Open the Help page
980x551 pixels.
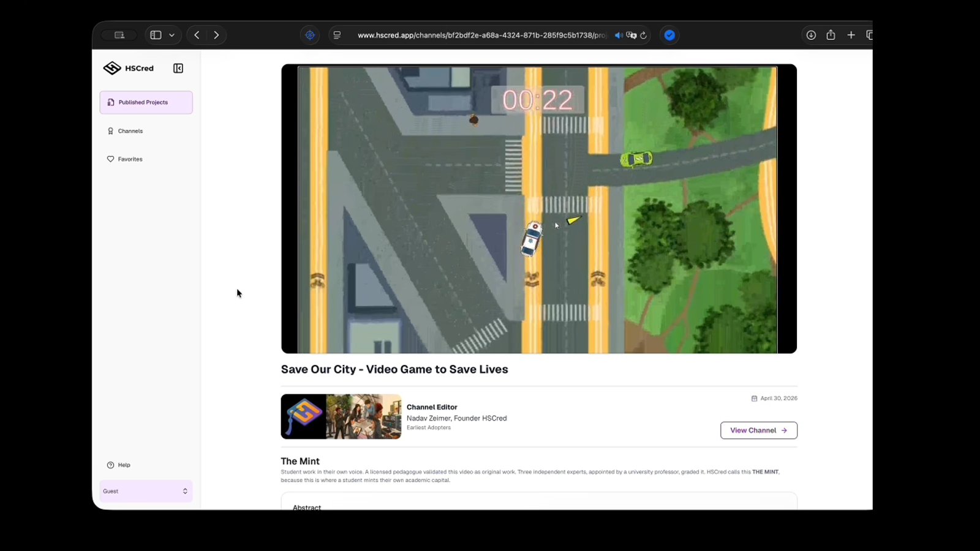[119, 465]
